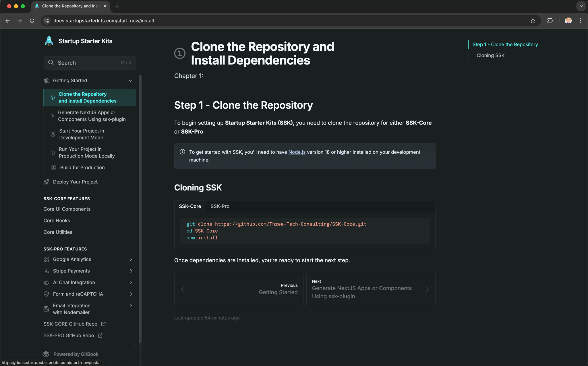Expand Email Integration with Nodemailer section
The width and height of the screenshot is (588, 366).
(x=131, y=305)
